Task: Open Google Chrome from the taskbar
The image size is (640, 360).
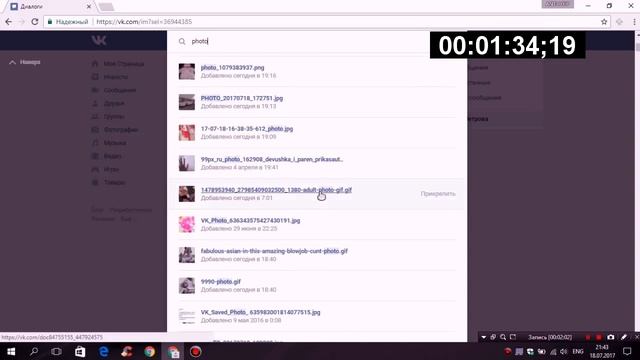Action: 149,351
